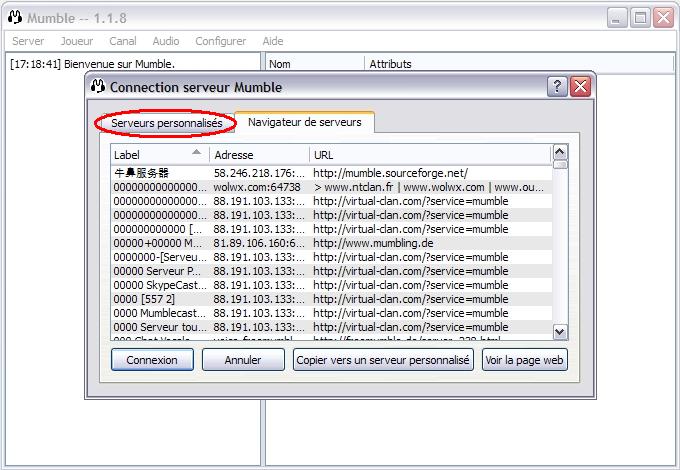Image resolution: width=680 pixels, height=470 pixels.
Task: Sort server list by Label column
Action: 160,155
